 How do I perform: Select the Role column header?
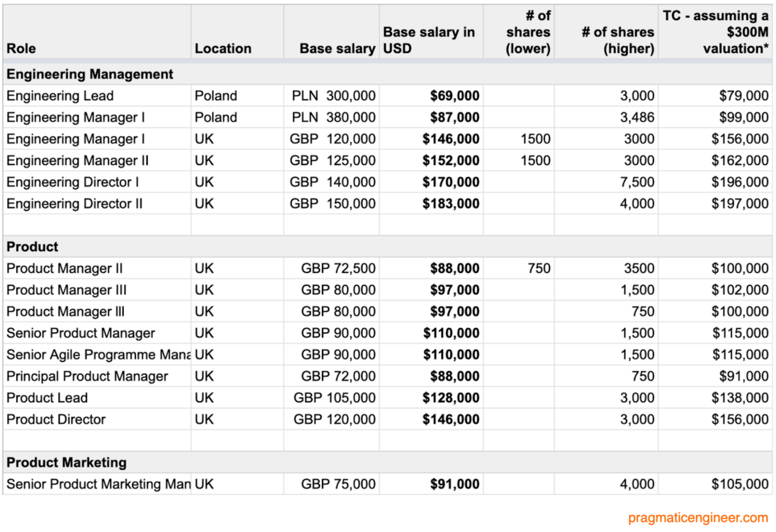click(x=21, y=48)
